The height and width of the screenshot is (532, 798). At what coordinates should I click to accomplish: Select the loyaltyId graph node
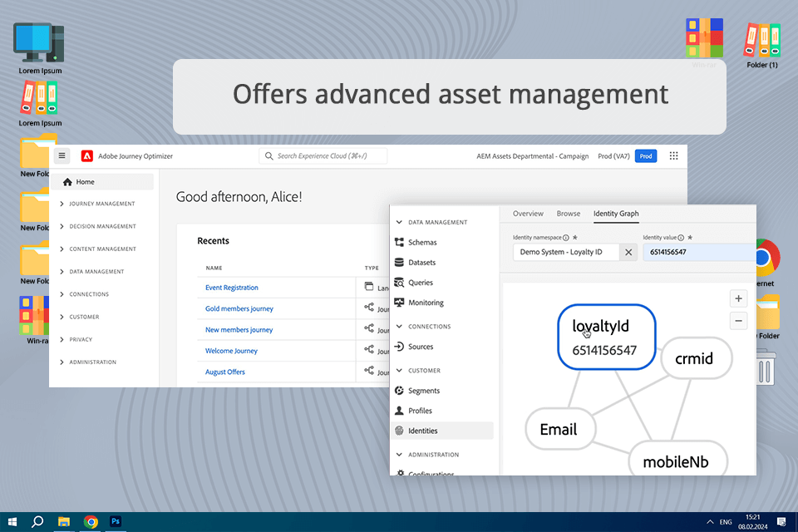(x=606, y=337)
